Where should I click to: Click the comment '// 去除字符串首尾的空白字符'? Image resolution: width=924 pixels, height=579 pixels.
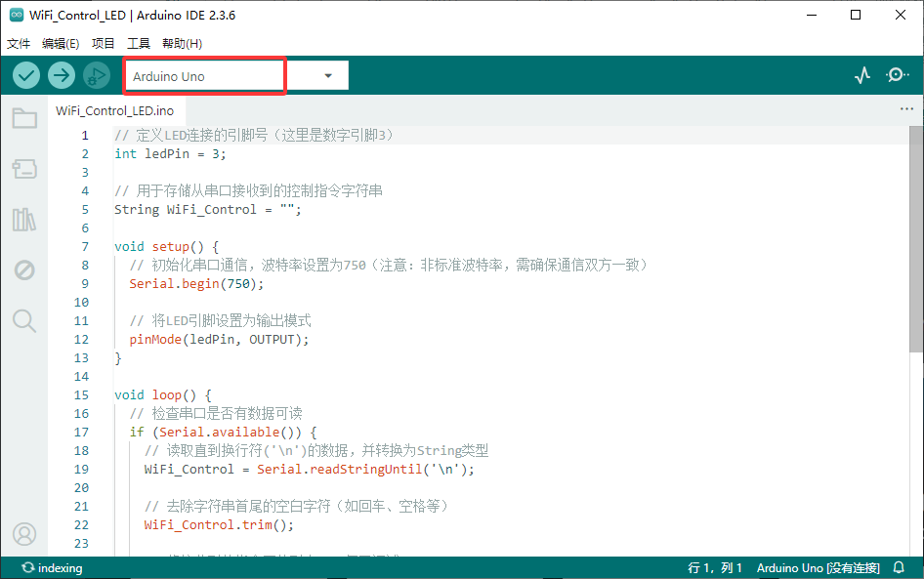click(298, 507)
